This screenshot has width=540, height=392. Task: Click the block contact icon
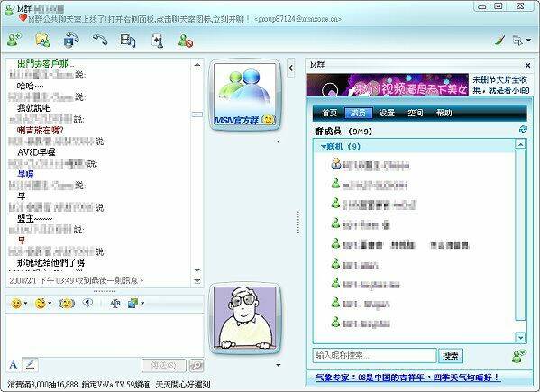(x=186, y=41)
